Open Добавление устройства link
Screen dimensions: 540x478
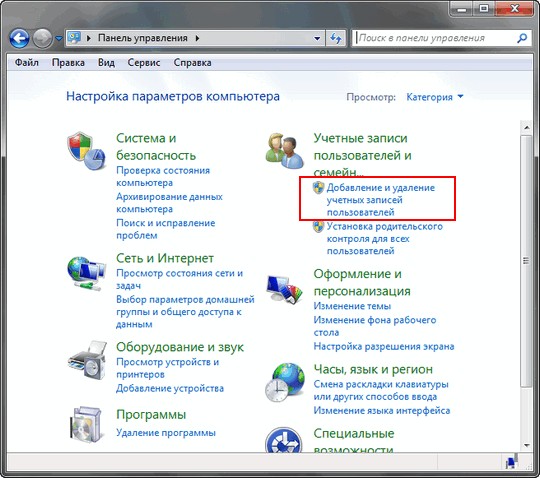[170, 388]
